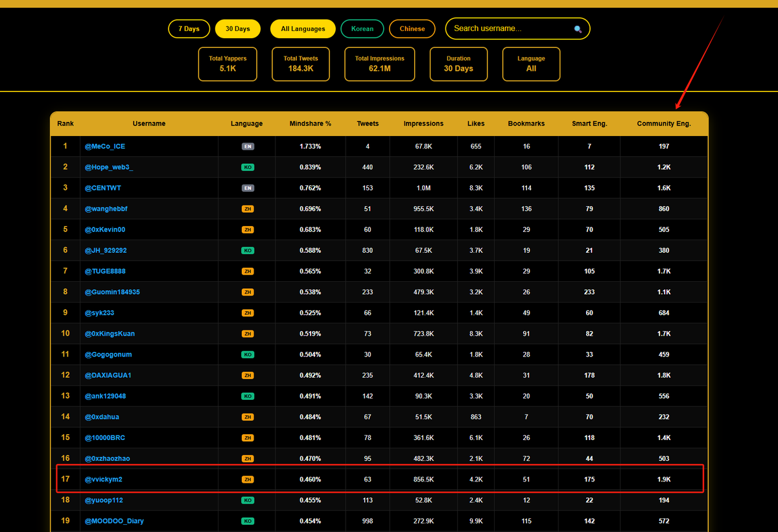Sort by Smart Eng. column header
Screen dimensions: 778x532
pos(589,123)
